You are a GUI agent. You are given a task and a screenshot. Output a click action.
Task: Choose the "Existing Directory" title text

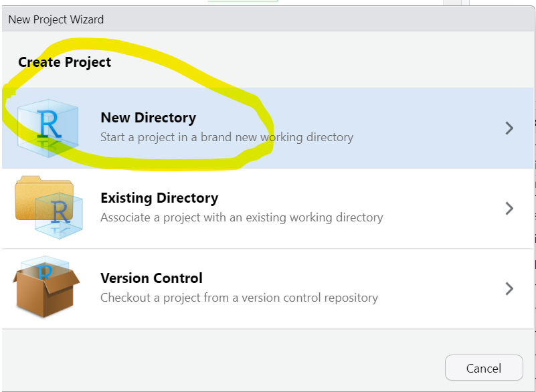[x=159, y=198]
